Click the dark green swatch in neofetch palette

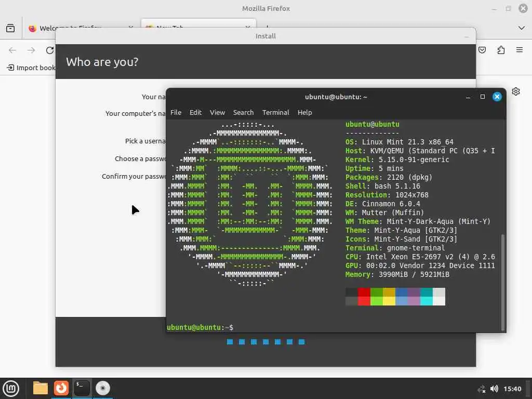377,292
